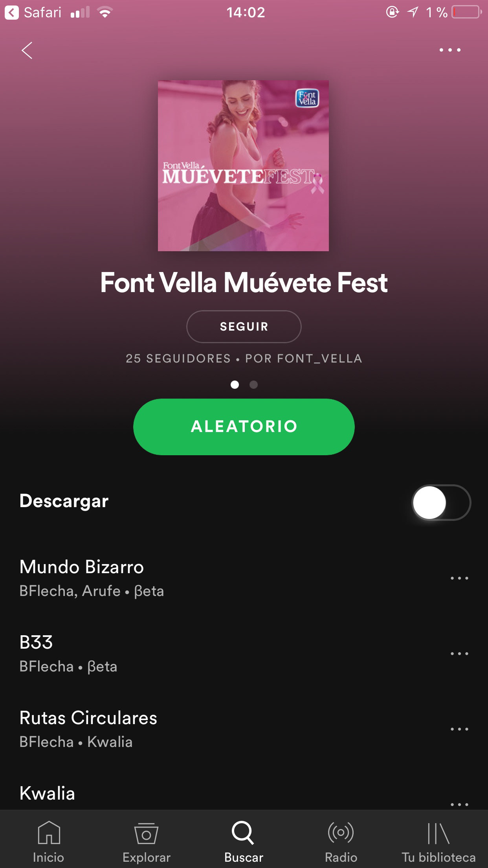Open options for Mundo Bizarro track
Image resolution: width=488 pixels, height=868 pixels.
click(x=459, y=578)
